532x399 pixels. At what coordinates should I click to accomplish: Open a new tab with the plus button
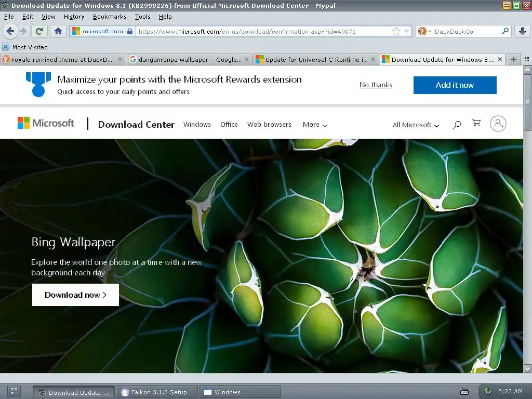point(514,59)
